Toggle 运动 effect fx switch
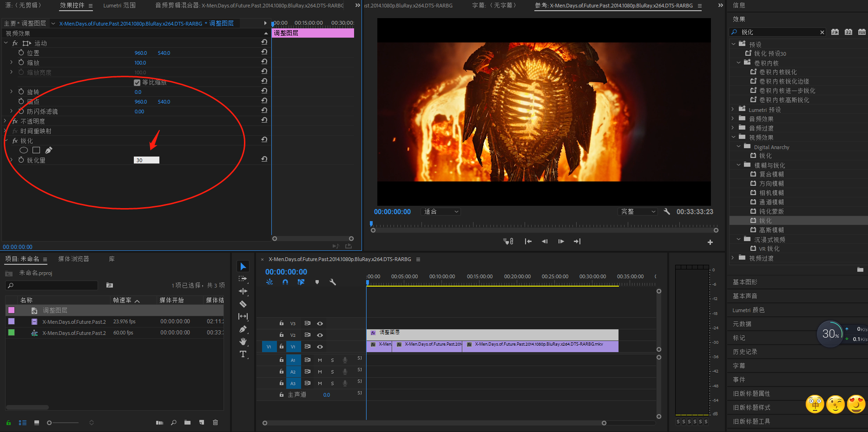This screenshot has height=432, width=868. (x=15, y=43)
